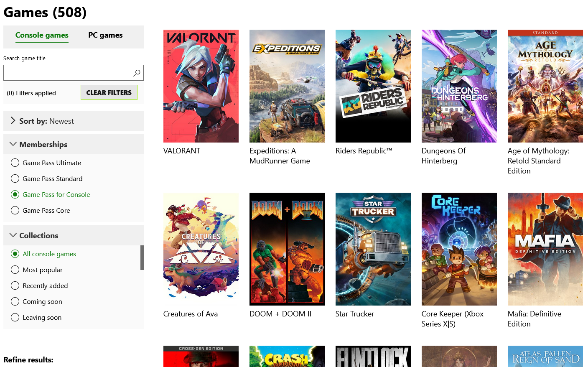Click Core Keeper (Xbox Series X|S) title
The image size is (588, 367).
(453, 319)
